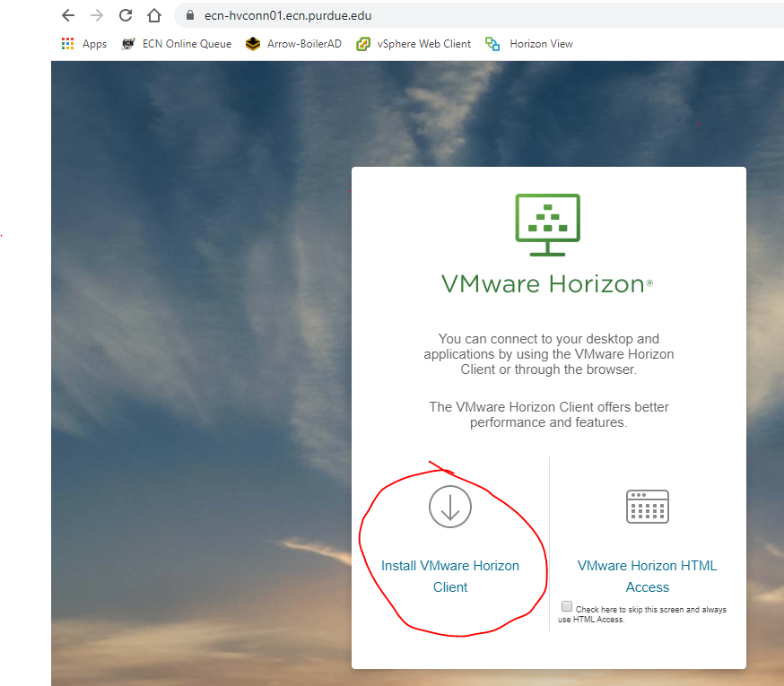This screenshot has width=784, height=686.
Task: Click the browser forward arrow
Action: 96,15
